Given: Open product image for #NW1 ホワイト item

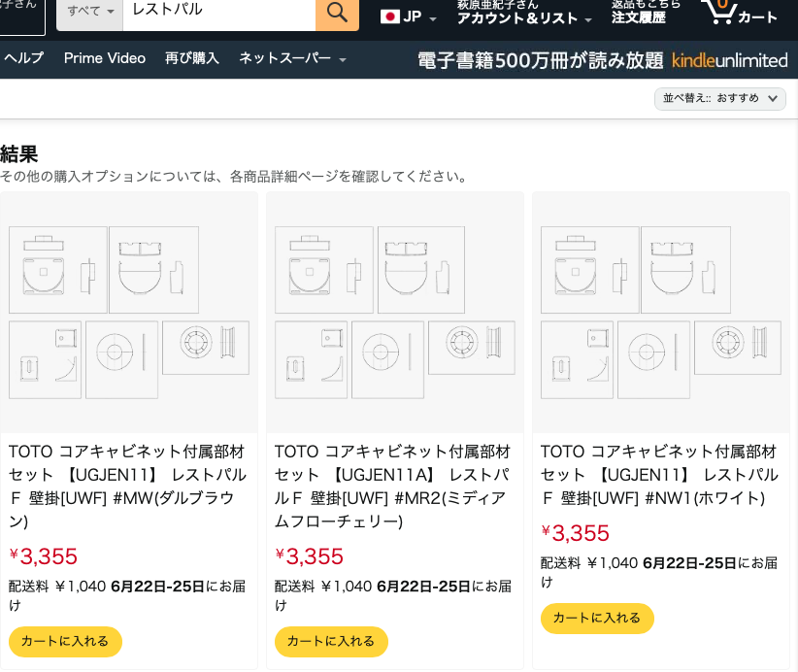Looking at the screenshot, I should 660,312.
